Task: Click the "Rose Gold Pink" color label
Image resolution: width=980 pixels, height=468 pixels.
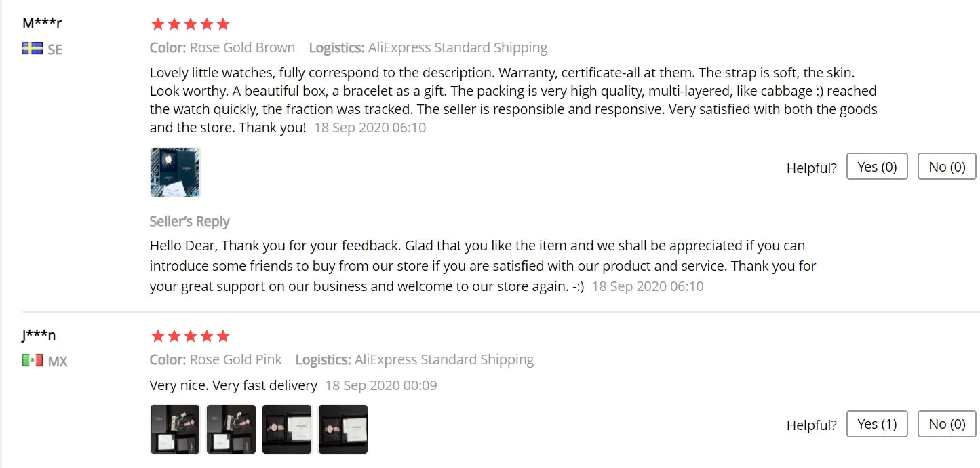Action: click(x=235, y=359)
